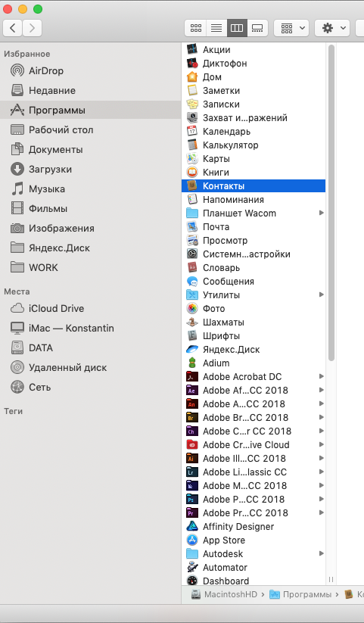Select Недавние in the sidebar

click(91, 90)
